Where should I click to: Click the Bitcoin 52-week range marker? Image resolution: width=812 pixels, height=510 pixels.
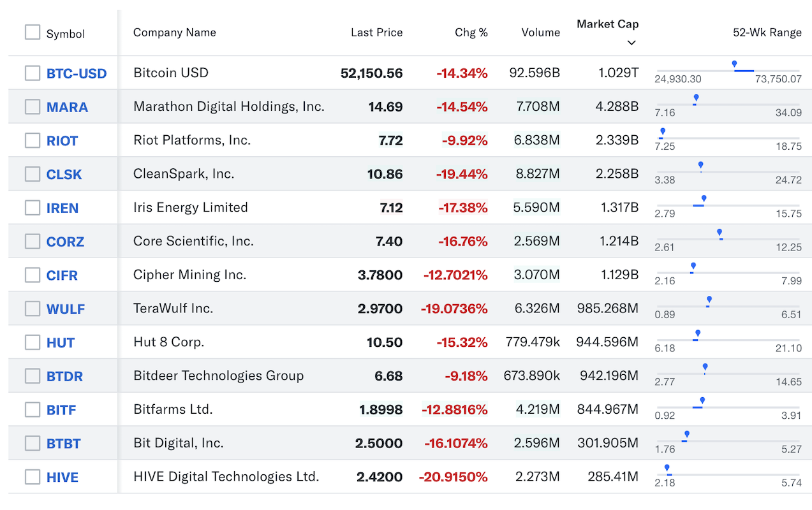coord(734,64)
